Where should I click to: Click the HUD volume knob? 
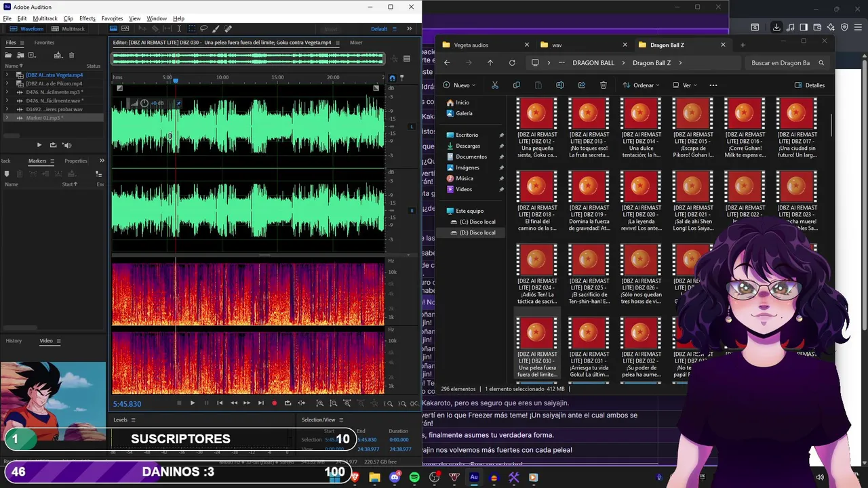tap(144, 103)
